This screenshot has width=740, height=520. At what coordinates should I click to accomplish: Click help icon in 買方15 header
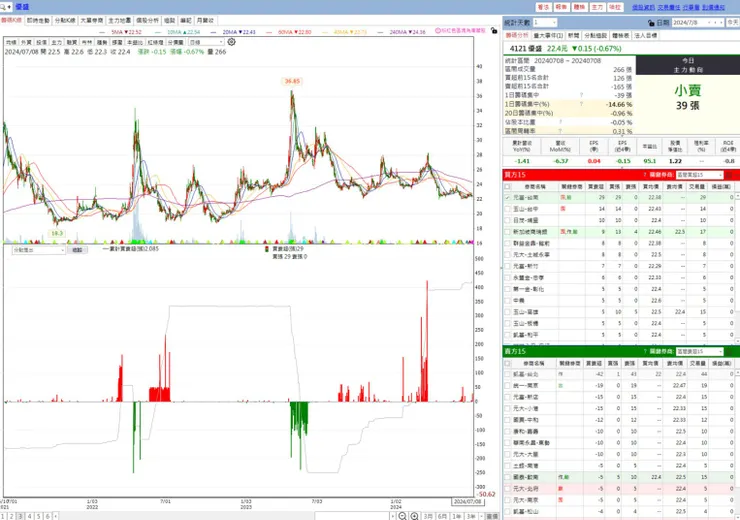click(x=645, y=175)
